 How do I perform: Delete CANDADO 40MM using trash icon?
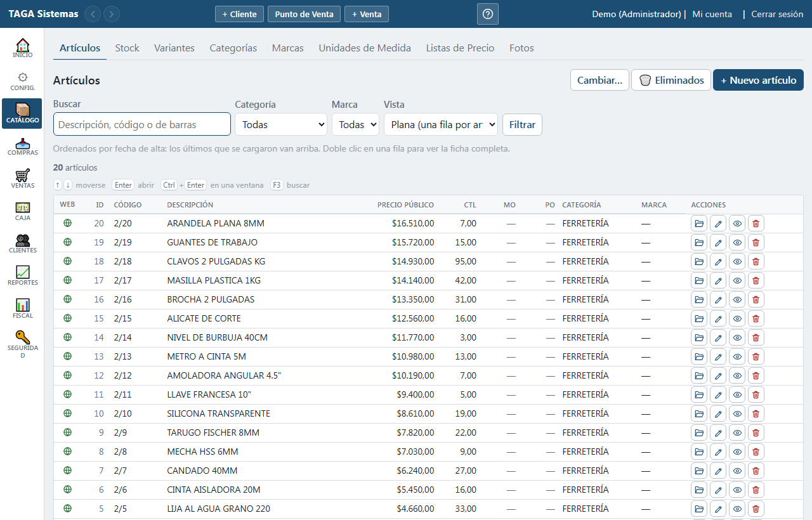[x=756, y=471]
